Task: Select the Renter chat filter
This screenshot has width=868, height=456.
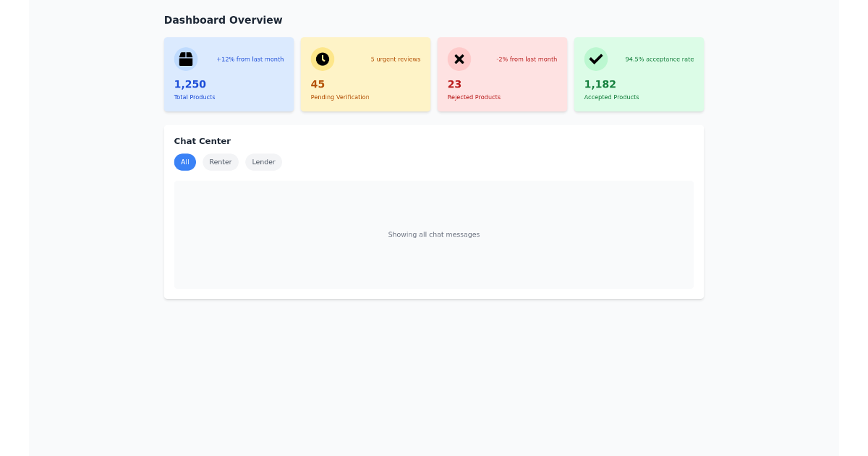Action: [x=220, y=161]
